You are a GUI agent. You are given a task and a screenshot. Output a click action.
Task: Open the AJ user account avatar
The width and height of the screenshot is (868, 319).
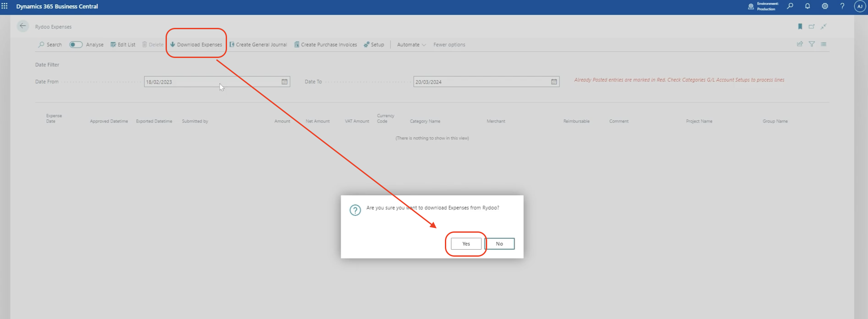[x=860, y=6]
